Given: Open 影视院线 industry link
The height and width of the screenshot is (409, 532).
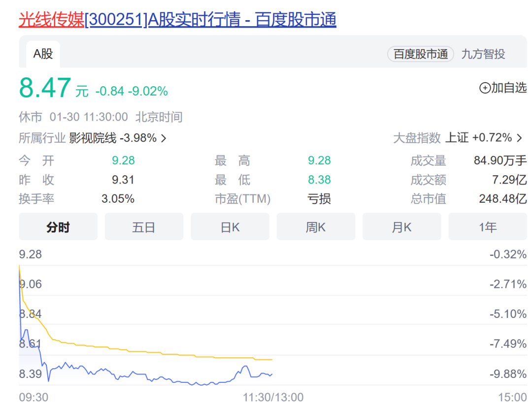Looking at the screenshot, I should [93, 138].
